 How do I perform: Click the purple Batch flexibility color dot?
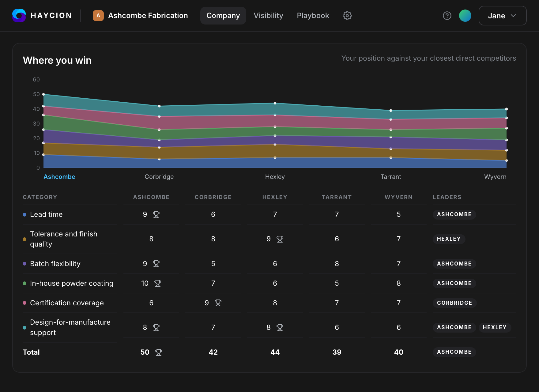click(24, 264)
